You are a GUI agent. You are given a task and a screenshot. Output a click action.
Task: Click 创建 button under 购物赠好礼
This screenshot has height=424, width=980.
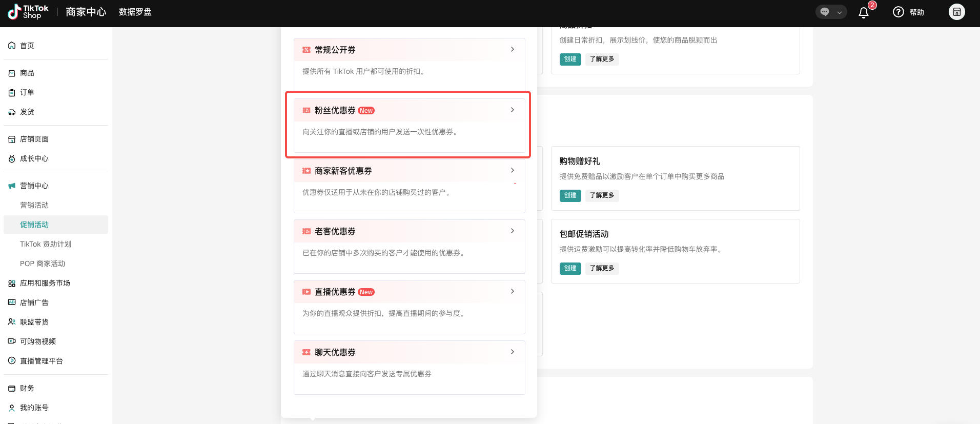coord(570,195)
